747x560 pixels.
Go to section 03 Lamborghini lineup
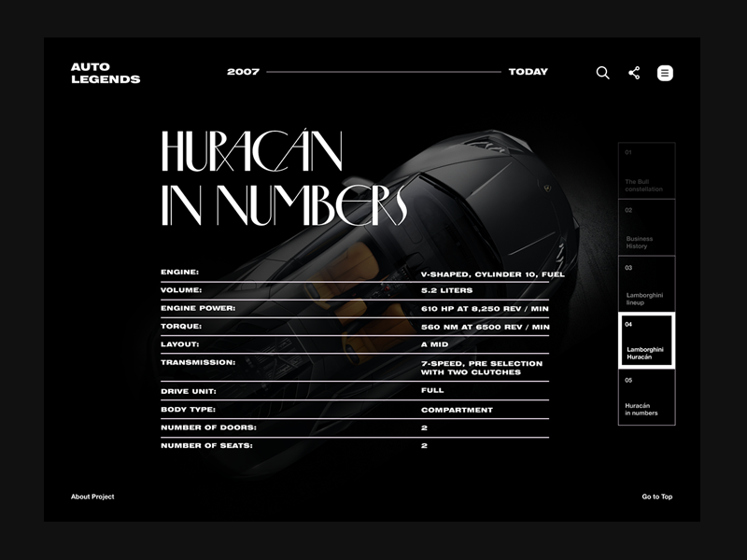pos(646,284)
